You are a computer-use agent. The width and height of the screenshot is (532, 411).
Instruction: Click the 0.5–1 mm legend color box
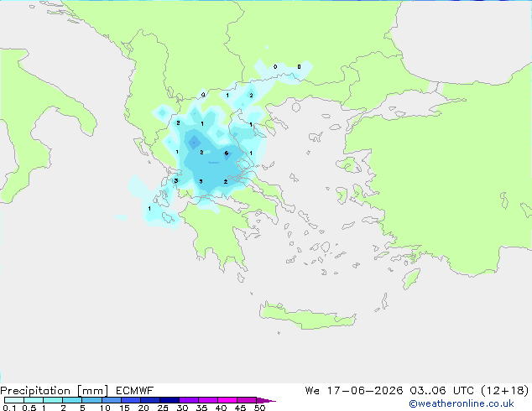pos(34,400)
